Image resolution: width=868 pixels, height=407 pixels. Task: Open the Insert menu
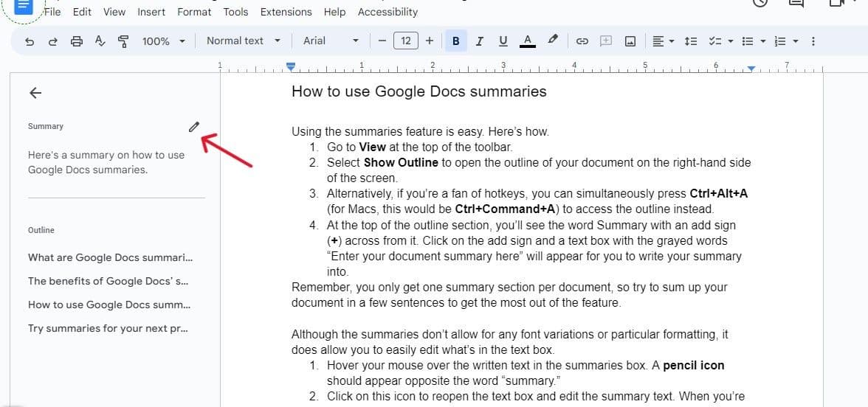pos(151,12)
